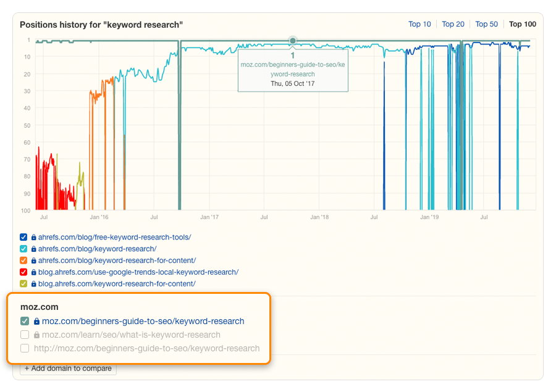
Task: Click the "Jan '18" x-axis label
Action: click(x=319, y=217)
